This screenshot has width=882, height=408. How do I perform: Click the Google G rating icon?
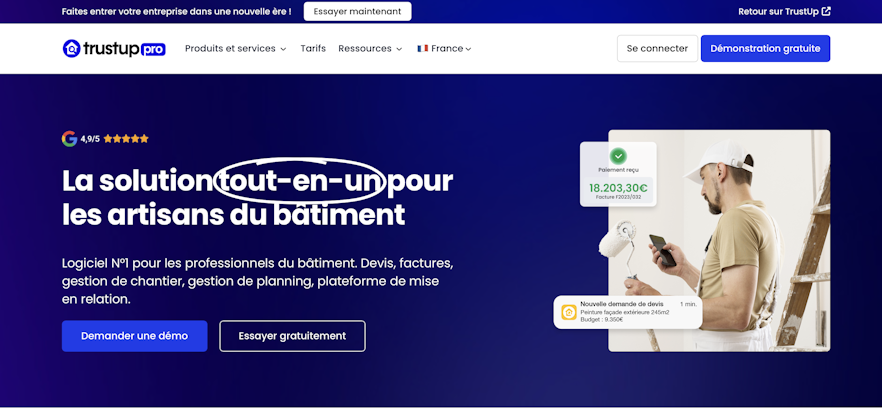pos(69,138)
